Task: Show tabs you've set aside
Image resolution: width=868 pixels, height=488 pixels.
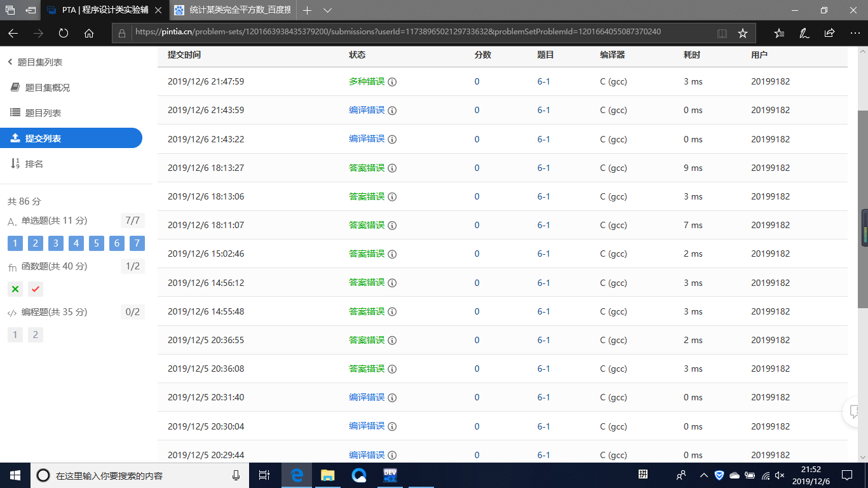Action: pyautogui.click(x=10, y=10)
